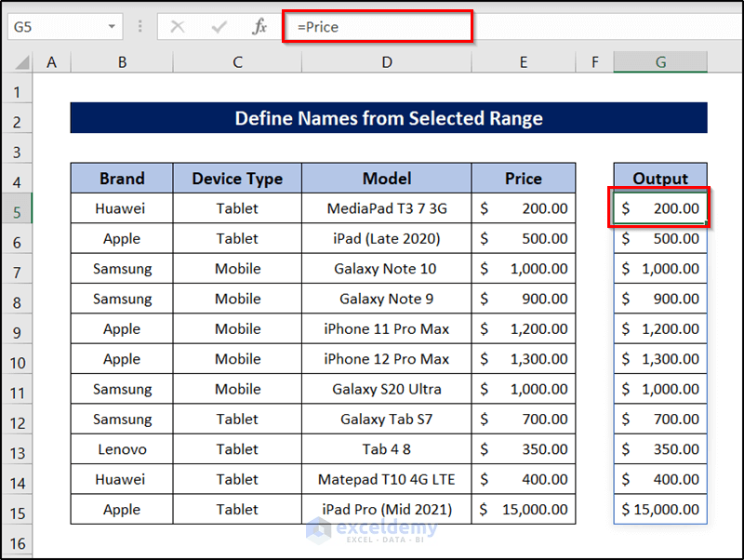Select row 5 header
This screenshot has width=744, height=560.
(x=22, y=208)
